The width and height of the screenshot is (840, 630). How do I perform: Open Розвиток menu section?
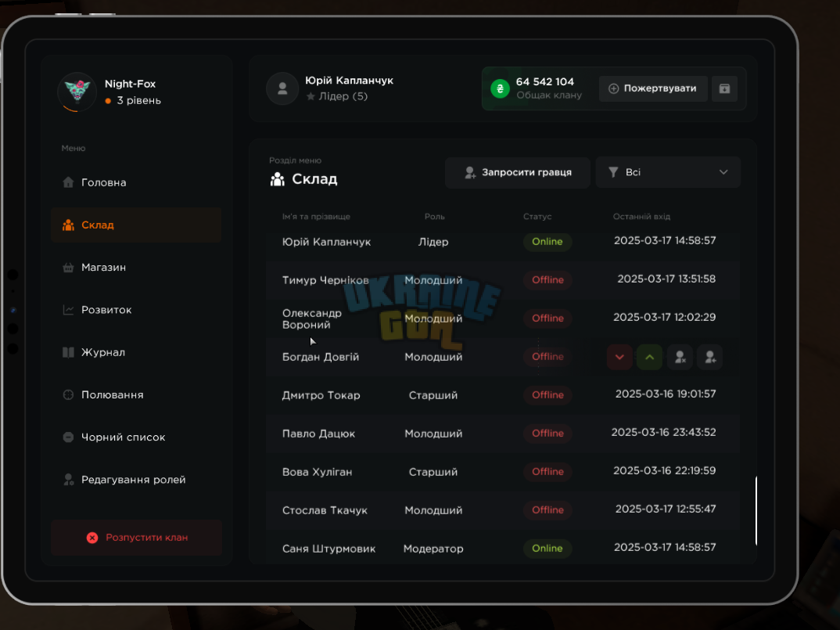click(x=136, y=310)
